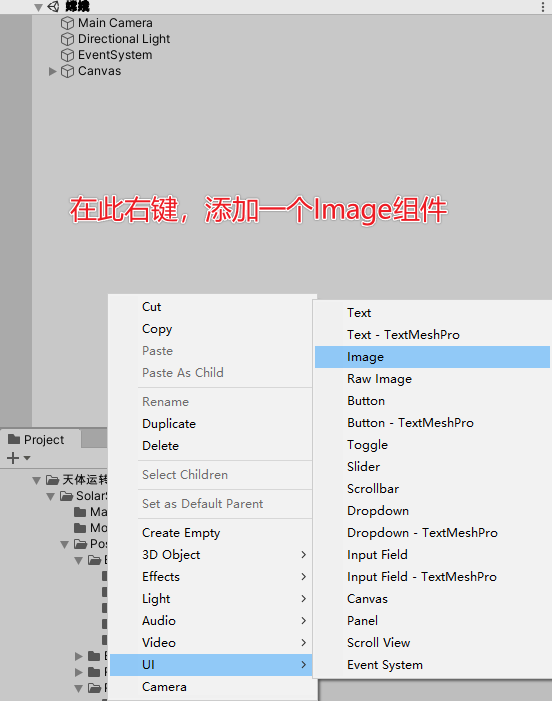Collapse the scene root foldout arrow
The width and height of the screenshot is (552, 701).
(x=38, y=7)
